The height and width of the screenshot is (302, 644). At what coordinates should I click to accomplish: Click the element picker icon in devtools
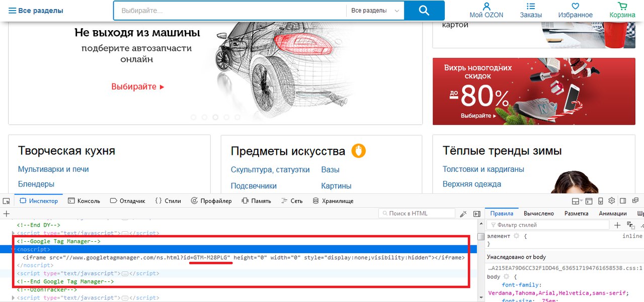(x=7, y=201)
